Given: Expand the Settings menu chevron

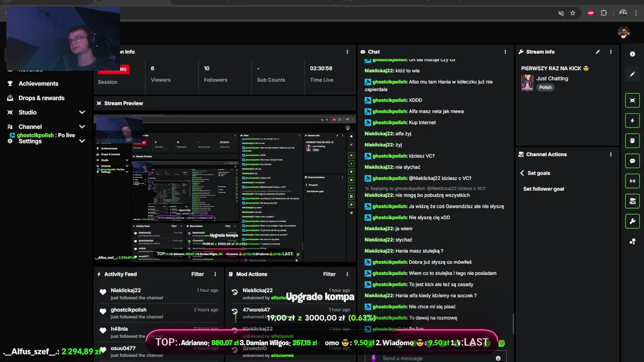Looking at the screenshot, I should 82,141.
